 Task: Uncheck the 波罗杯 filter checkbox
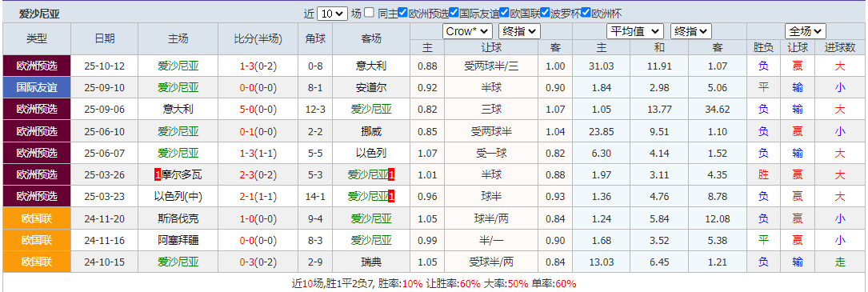coord(545,13)
